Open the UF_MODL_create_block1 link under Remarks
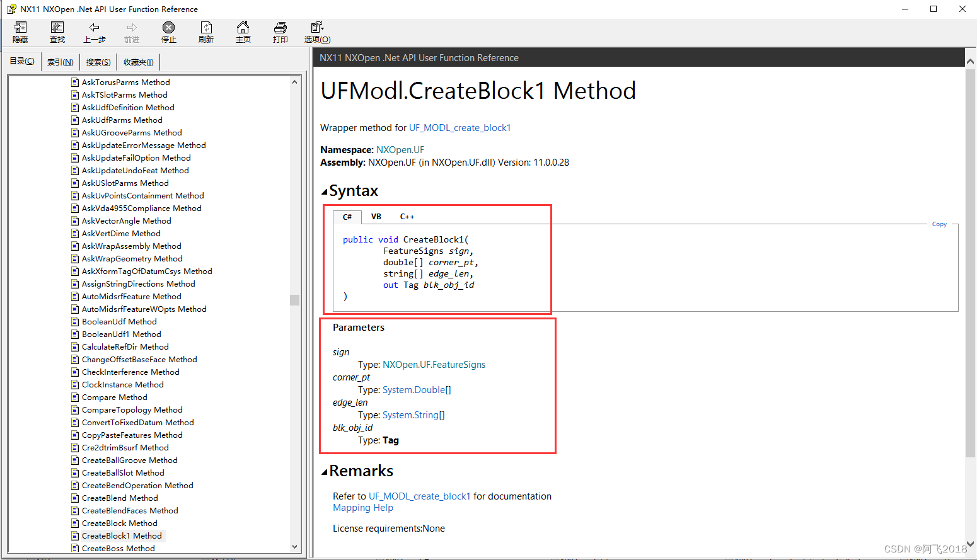977x560 pixels. [420, 496]
